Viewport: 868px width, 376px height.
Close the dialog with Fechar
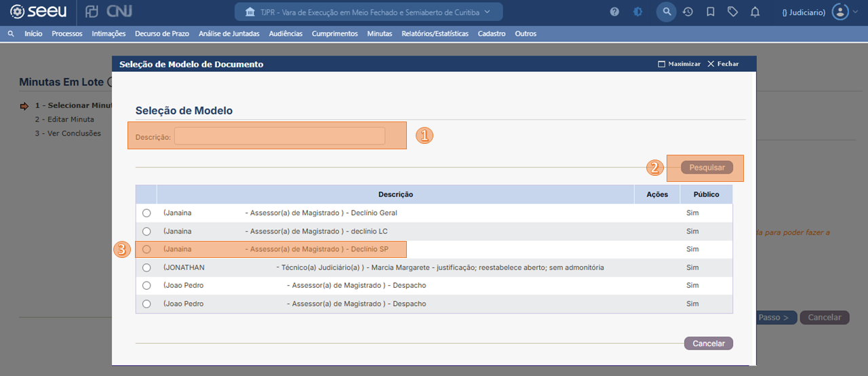pyautogui.click(x=723, y=64)
